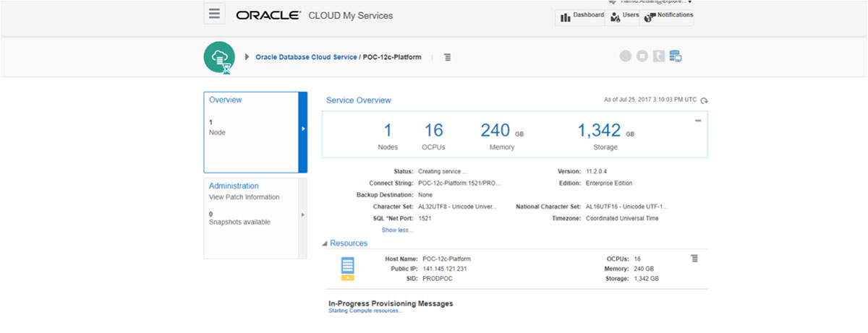Click the Overview tile blue arrow bar

[x=303, y=132]
